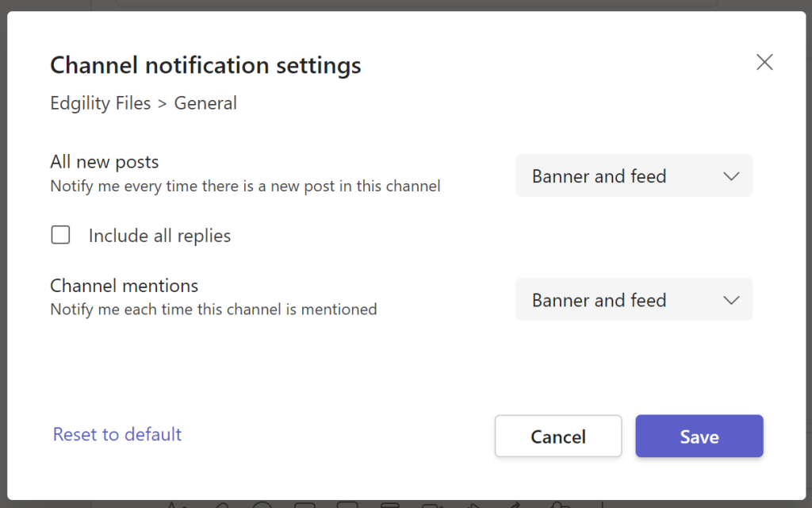Dismiss the Channel notification settings dialog
812x508 pixels.
764,62
